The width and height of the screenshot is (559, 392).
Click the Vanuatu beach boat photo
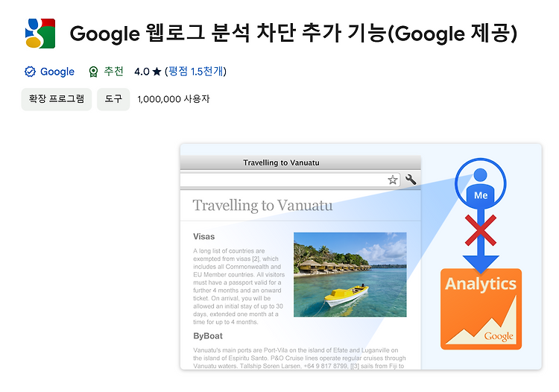click(x=350, y=274)
